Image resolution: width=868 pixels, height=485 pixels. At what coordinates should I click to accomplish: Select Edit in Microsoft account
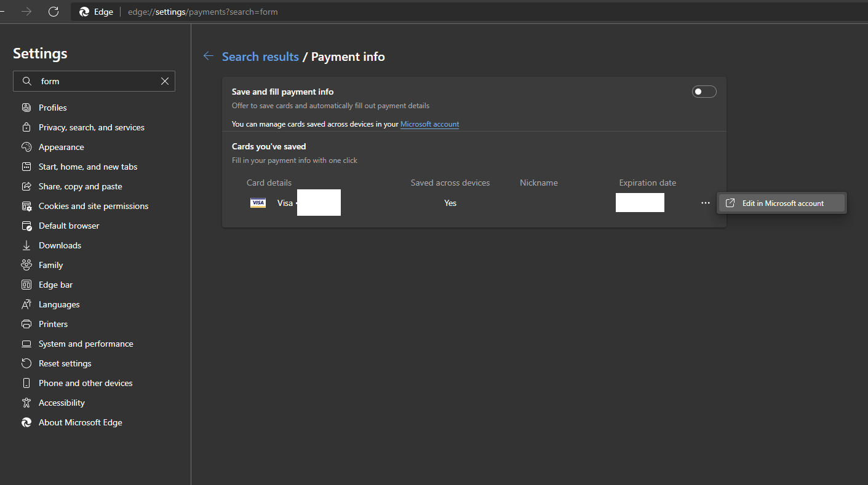[x=781, y=202]
